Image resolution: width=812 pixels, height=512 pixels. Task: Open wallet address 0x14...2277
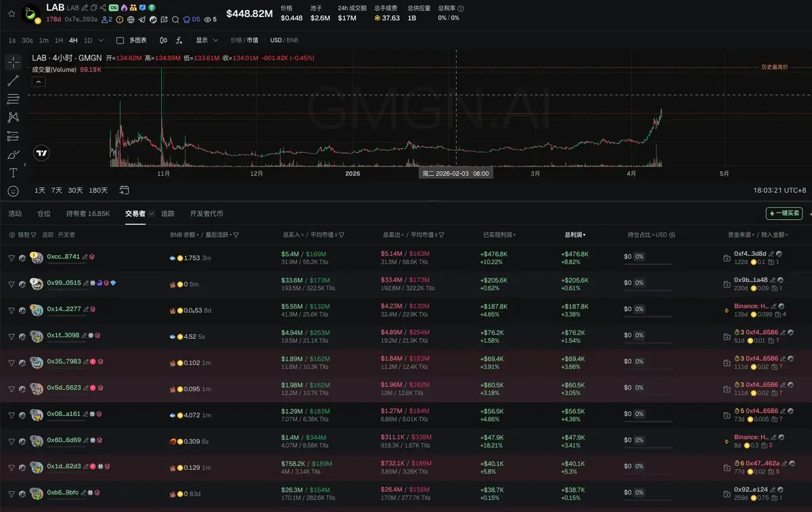[64, 309]
